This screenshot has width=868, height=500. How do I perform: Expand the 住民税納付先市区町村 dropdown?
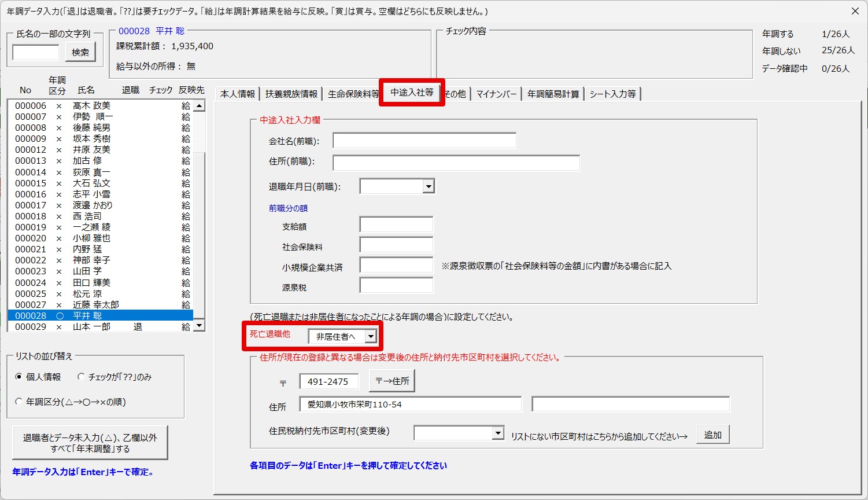point(498,433)
